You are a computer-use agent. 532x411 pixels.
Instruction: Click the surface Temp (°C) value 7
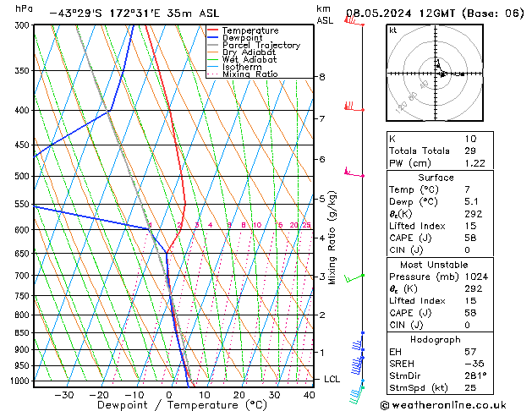click(x=468, y=189)
